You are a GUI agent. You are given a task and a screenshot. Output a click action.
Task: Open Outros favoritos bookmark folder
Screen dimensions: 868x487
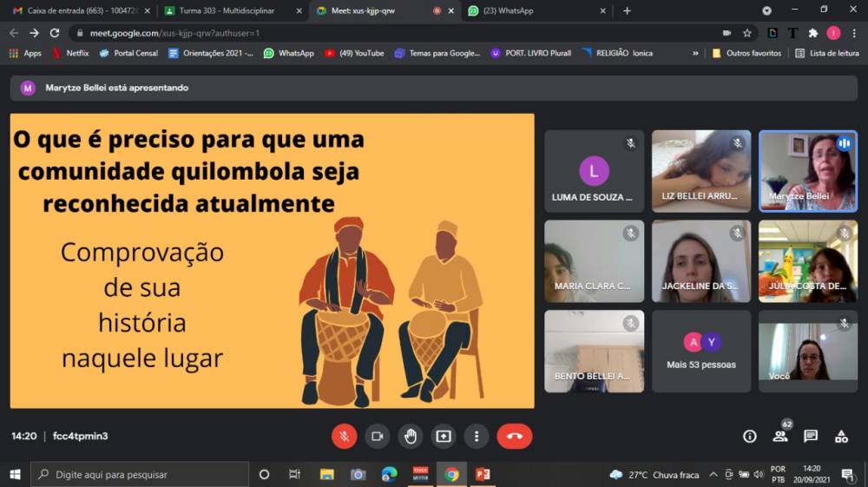point(746,53)
